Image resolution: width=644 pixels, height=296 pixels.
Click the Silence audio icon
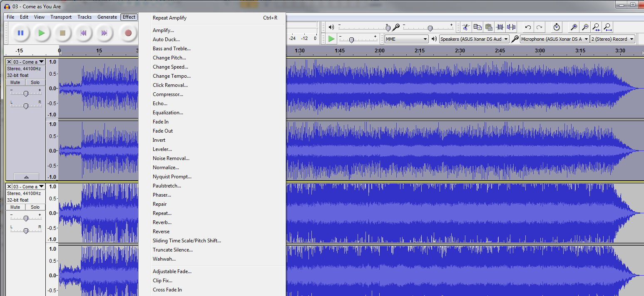click(x=511, y=27)
